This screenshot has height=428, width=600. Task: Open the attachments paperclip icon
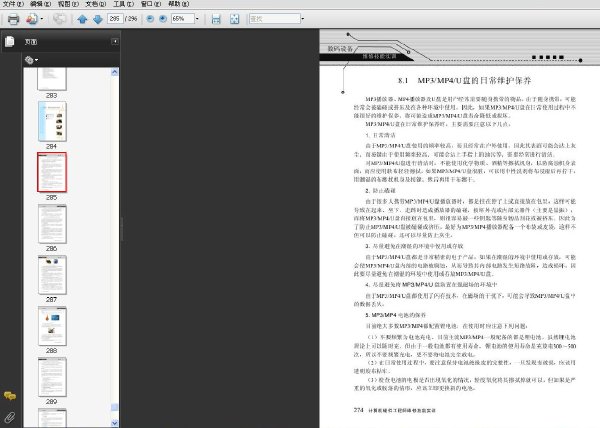10,417
